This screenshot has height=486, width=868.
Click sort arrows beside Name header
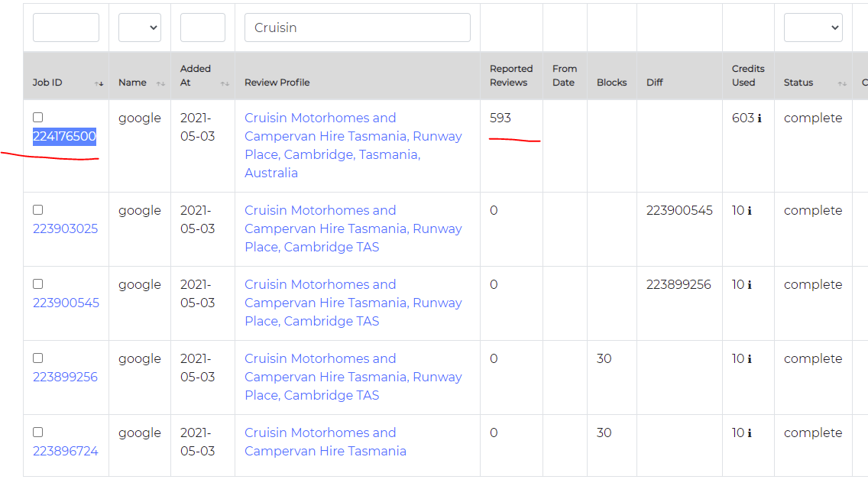point(160,83)
